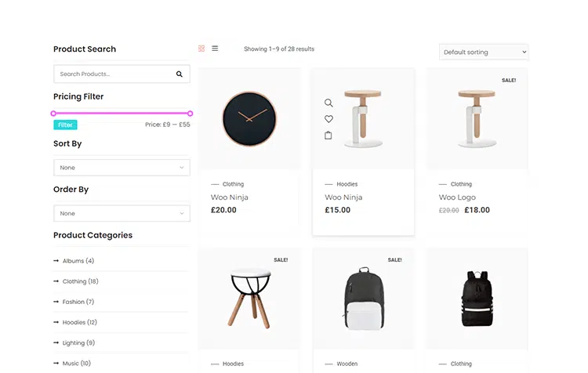
Task: Add Woo Ninja stool to cart
Action: (328, 136)
